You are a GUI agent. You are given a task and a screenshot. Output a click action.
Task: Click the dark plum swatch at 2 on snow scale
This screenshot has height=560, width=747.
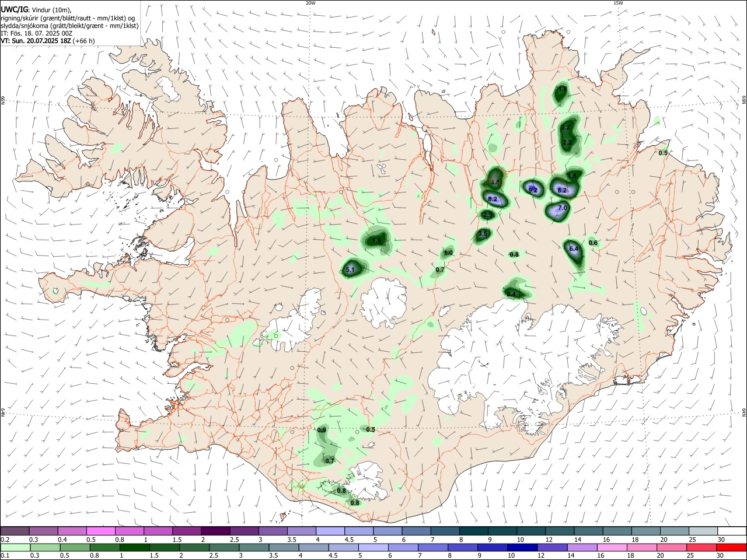[x=215, y=531]
